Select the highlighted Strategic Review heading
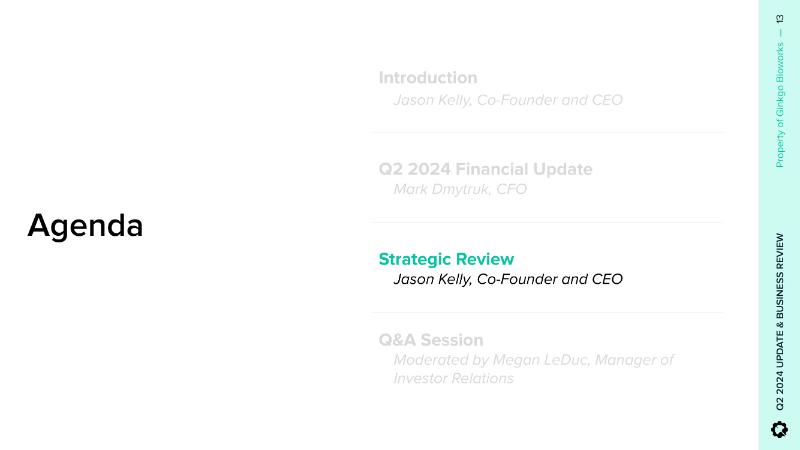Image resolution: width=800 pixels, height=450 pixels. pyautogui.click(x=446, y=259)
